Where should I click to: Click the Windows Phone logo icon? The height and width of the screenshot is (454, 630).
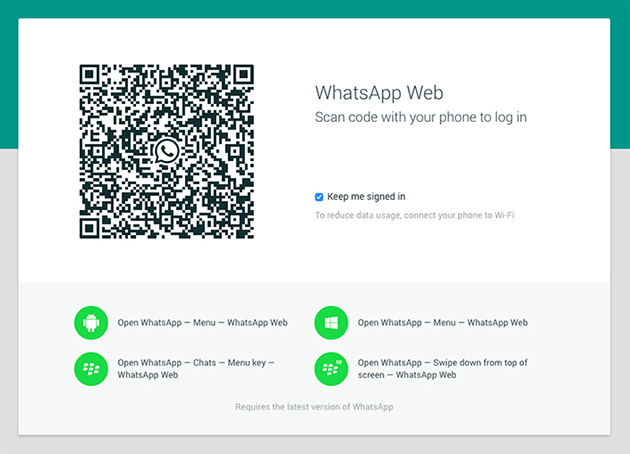[x=331, y=323]
